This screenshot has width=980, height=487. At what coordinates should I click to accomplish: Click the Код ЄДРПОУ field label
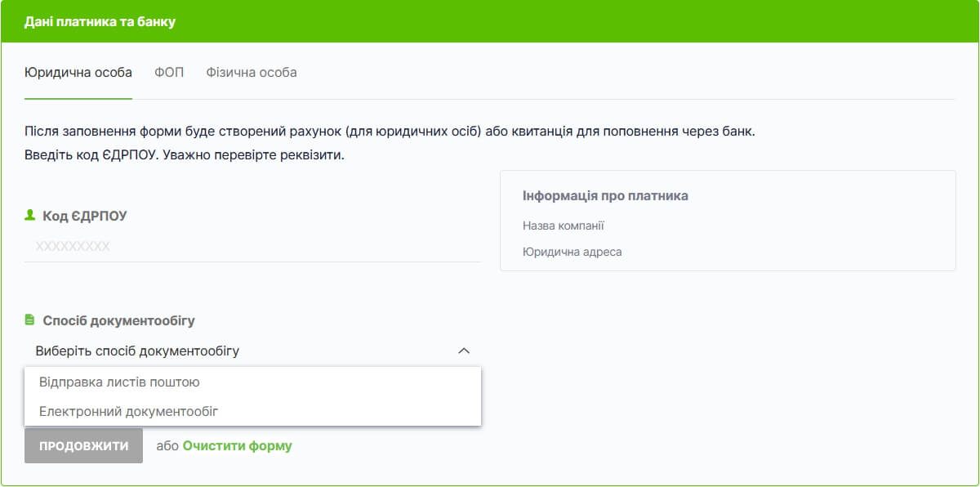(x=85, y=216)
